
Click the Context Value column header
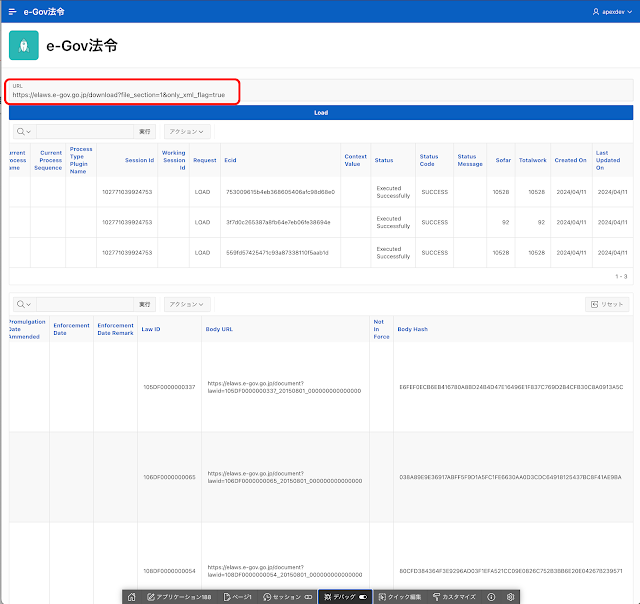[355, 160]
